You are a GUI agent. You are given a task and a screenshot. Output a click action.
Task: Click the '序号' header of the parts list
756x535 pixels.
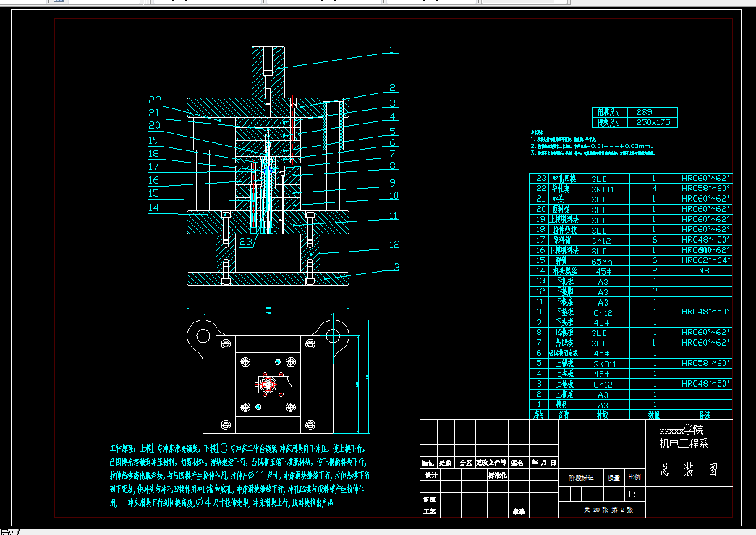tap(539, 414)
